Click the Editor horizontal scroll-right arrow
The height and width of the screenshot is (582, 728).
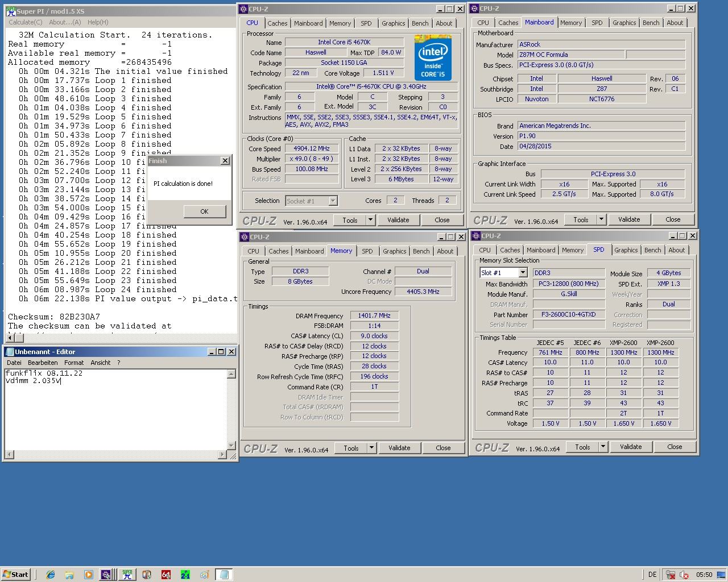point(222,455)
